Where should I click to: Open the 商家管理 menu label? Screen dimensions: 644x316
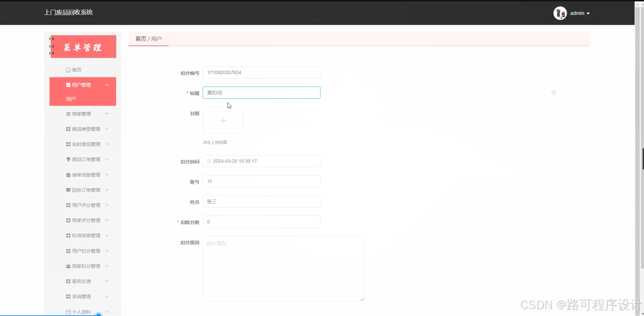pos(81,114)
